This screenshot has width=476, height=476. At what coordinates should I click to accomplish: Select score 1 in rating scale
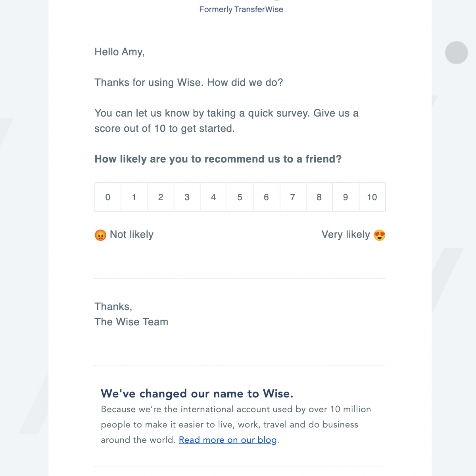pos(134,197)
